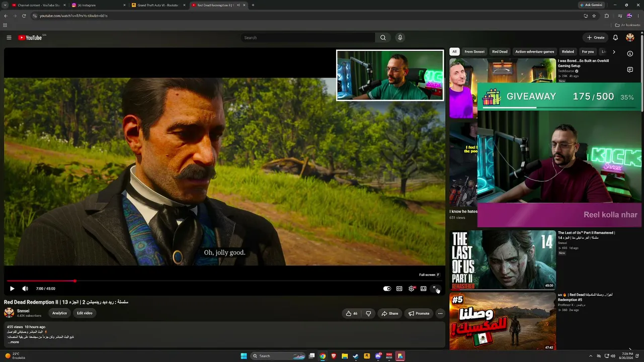The height and width of the screenshot is (362, 644).
Task: Open File Explorer from the taskbar
Action: pos(345,356)
